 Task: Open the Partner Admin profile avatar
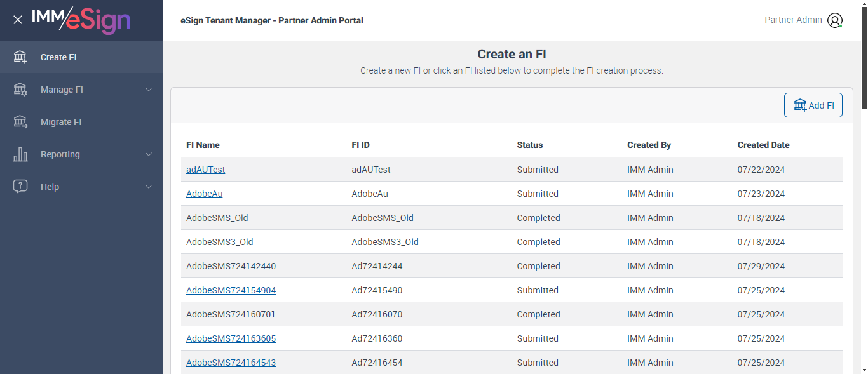pos(834,20)
